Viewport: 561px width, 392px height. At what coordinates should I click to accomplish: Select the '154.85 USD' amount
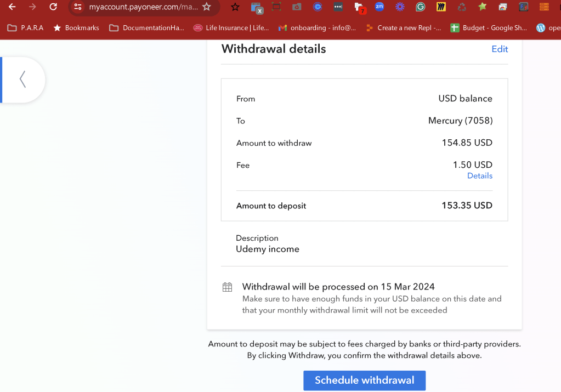click(467, 143)
